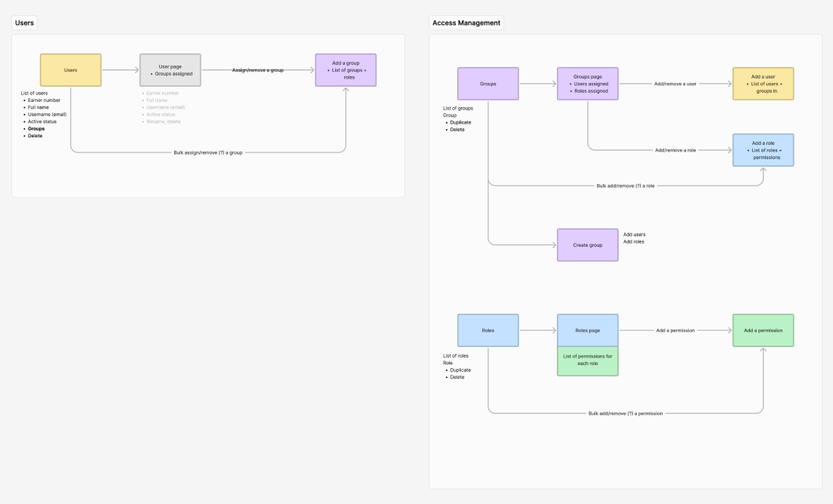Select the List of permissions for each role box
The image size is (833, 504).
tap(588, 359)
